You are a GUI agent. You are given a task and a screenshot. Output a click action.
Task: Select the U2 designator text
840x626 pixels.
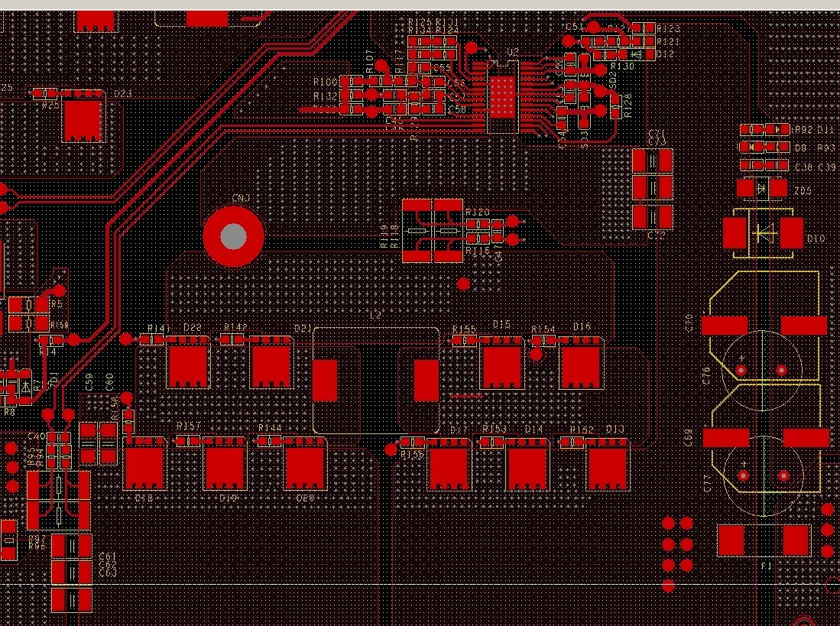tap(513, 52)
